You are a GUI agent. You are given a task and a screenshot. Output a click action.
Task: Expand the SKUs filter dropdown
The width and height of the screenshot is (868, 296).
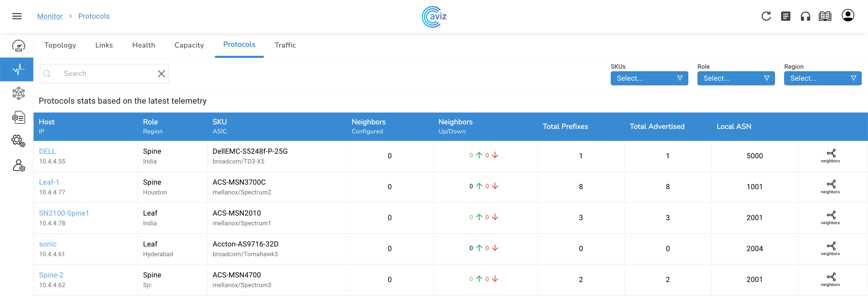click(x=649, y=78)
